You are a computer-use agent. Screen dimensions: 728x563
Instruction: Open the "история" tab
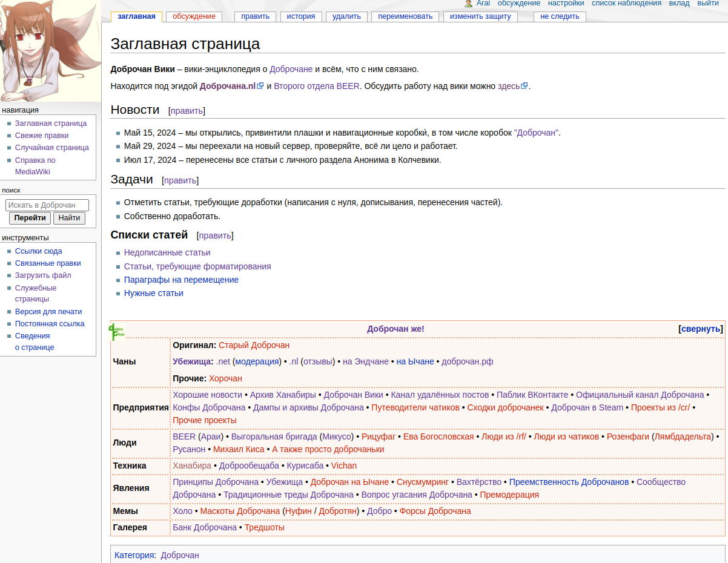pos(301,16)
